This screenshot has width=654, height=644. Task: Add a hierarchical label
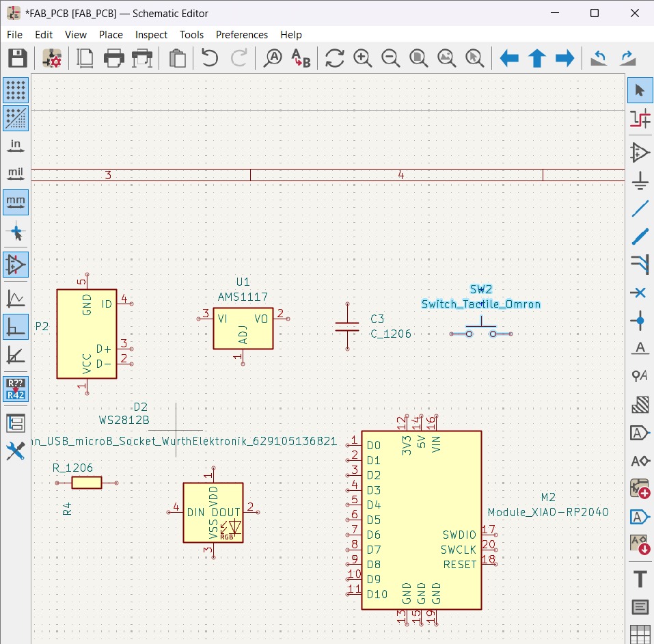tap(640, 461)
